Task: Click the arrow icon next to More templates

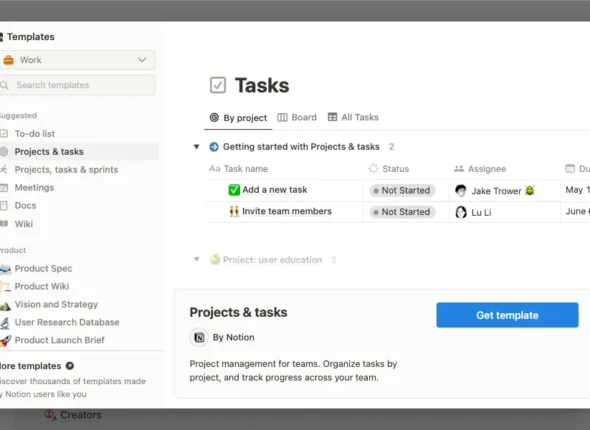Action: pyautogui.click(x=70, y=366)
